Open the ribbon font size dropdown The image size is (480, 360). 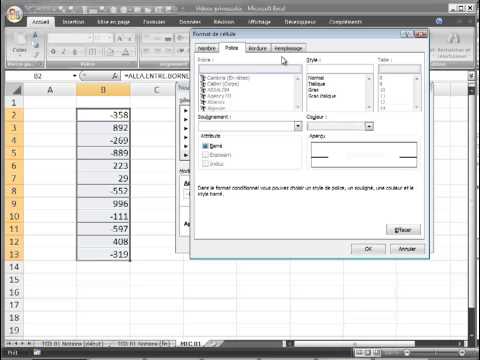click(x=109, y=38)
